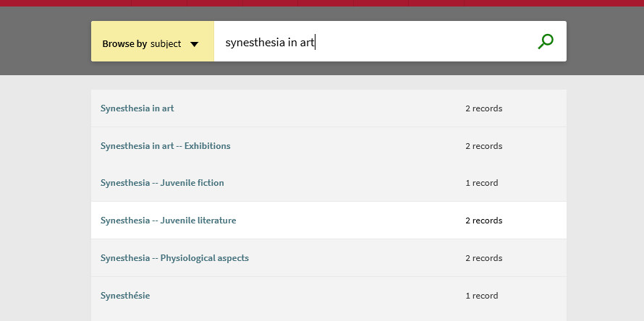Click 1 record count for Synesthésie
The image size is (644, 321).
coord(482,296)
